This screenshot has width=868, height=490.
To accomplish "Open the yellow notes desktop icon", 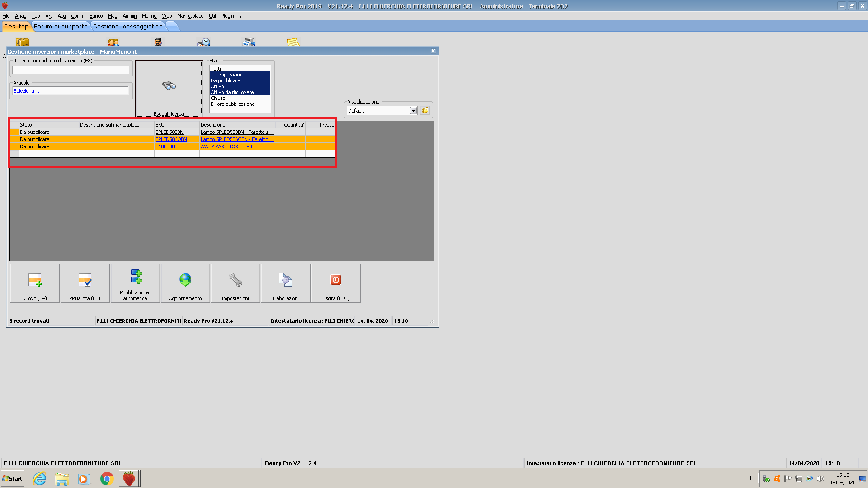I will (x=293, y=42).
